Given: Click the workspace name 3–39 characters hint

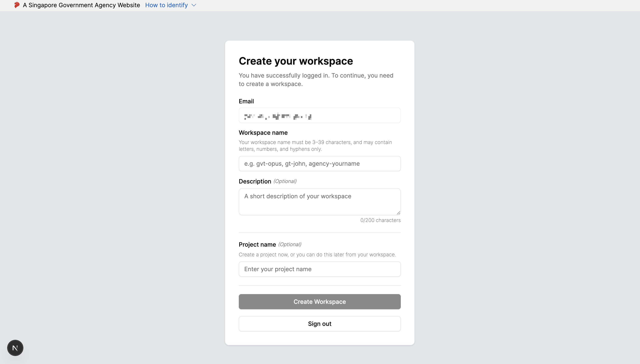Looking at the screenshot, I should pos(315,146).
